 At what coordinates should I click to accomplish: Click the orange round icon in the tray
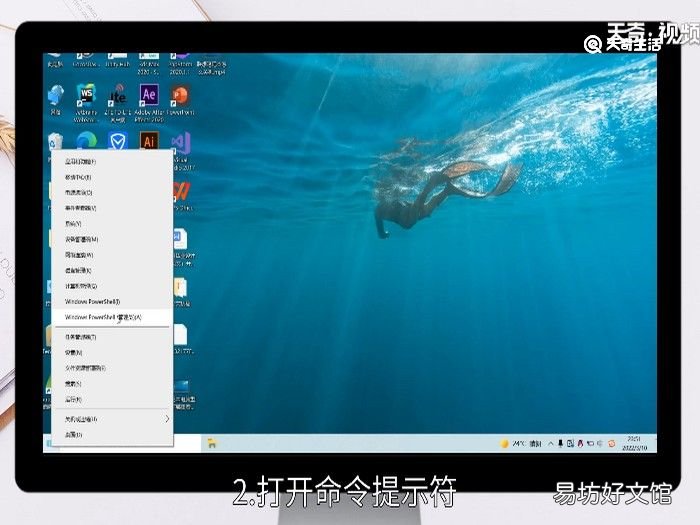[612, 443]
